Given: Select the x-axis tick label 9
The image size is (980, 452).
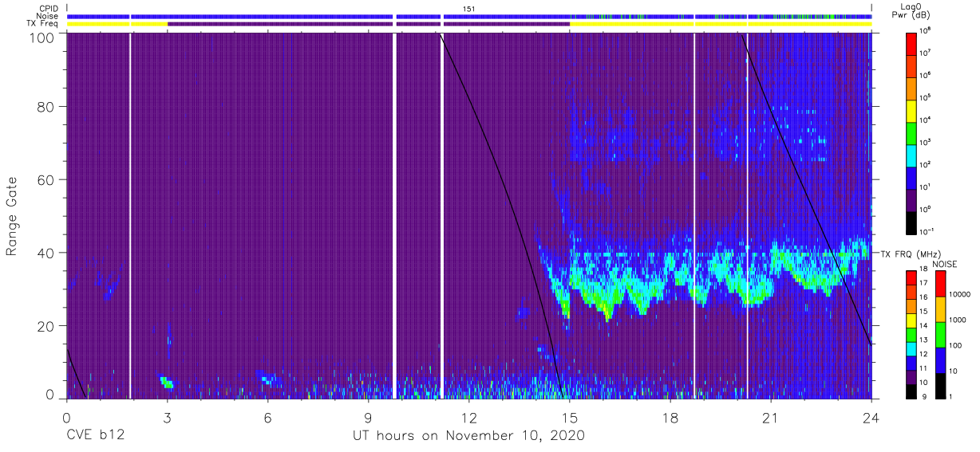Looking at the screenshot, I should [x=369, y=417].
